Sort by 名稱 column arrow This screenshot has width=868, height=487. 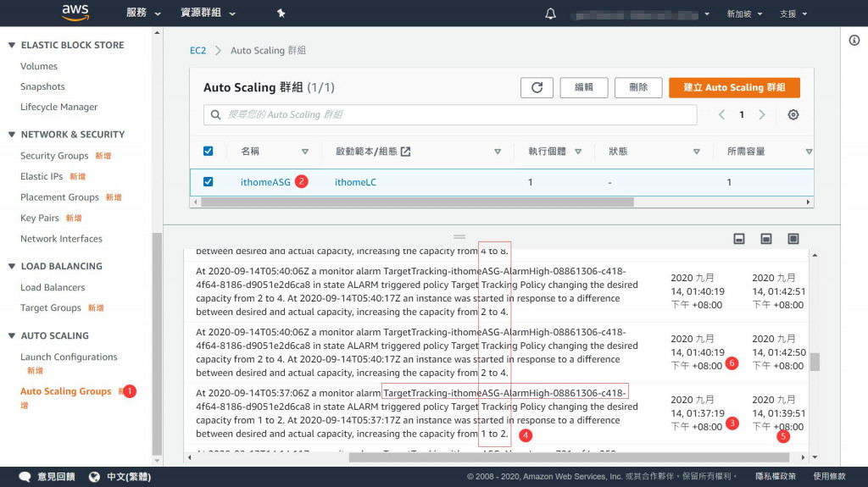(305, 152)
